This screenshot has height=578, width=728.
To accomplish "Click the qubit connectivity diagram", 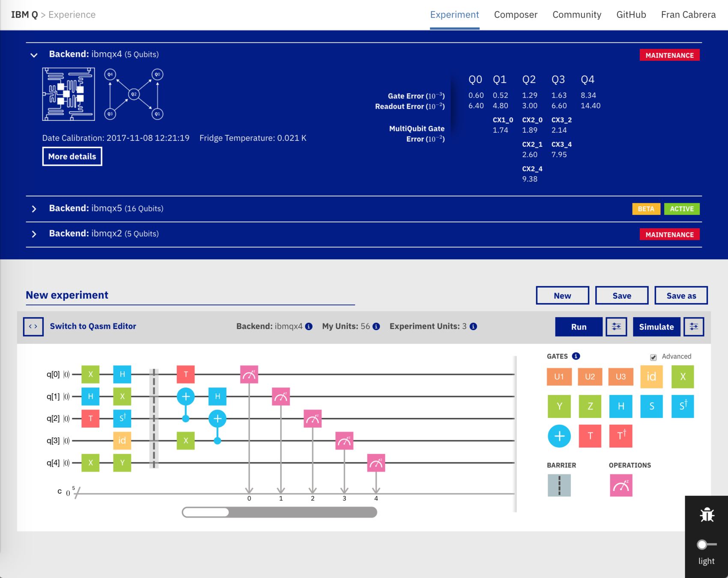I will click(x=134, y=94).
